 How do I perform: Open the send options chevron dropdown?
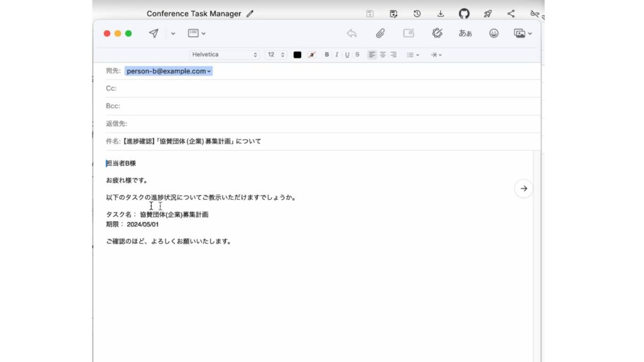tap(173, 33)
